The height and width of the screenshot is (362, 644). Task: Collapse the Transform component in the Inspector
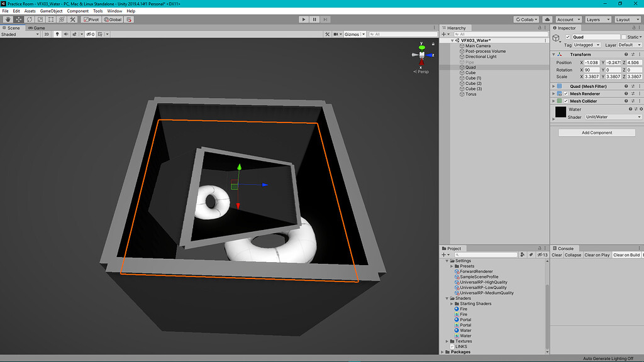(x=553, y=54)
